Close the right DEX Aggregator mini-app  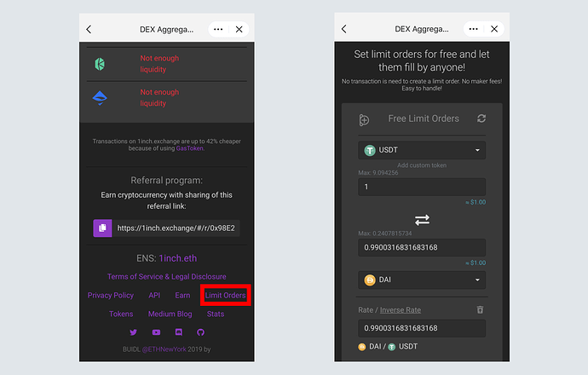click(x=494, y=29)
